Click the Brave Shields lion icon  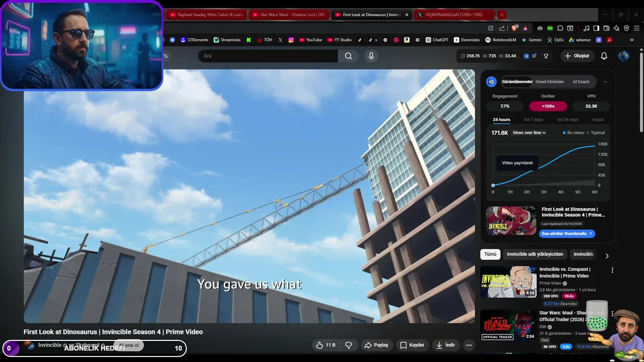(515, 28)
